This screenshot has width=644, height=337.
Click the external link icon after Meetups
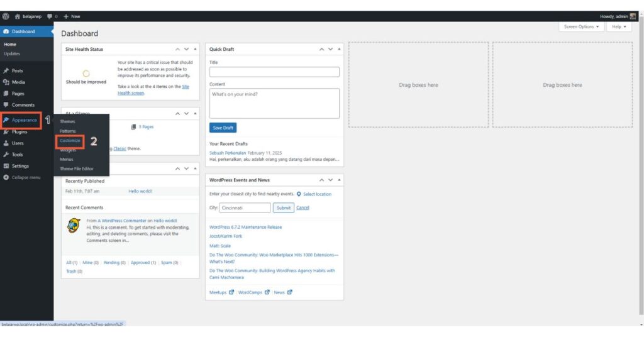[x=231, y=292]
